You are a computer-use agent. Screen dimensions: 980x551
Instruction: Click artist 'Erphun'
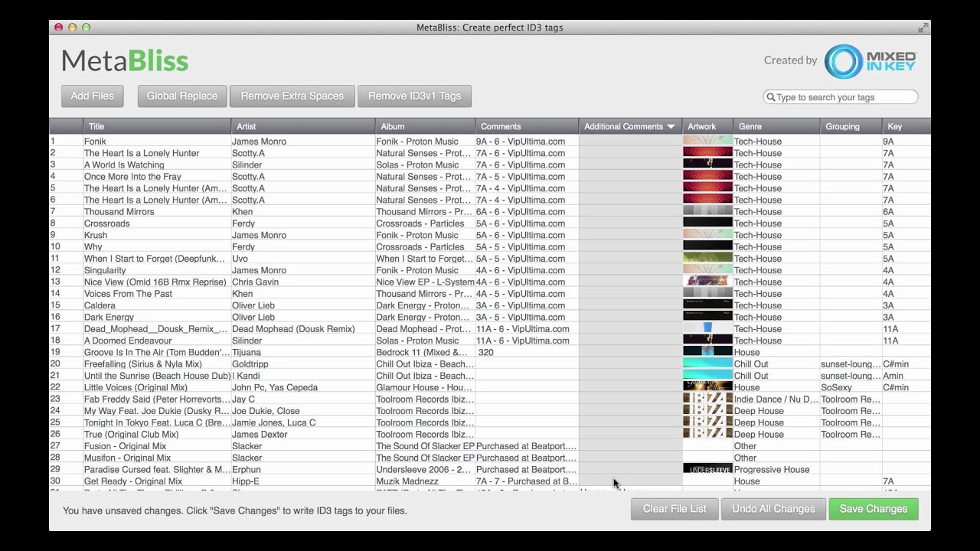(247, 469)
